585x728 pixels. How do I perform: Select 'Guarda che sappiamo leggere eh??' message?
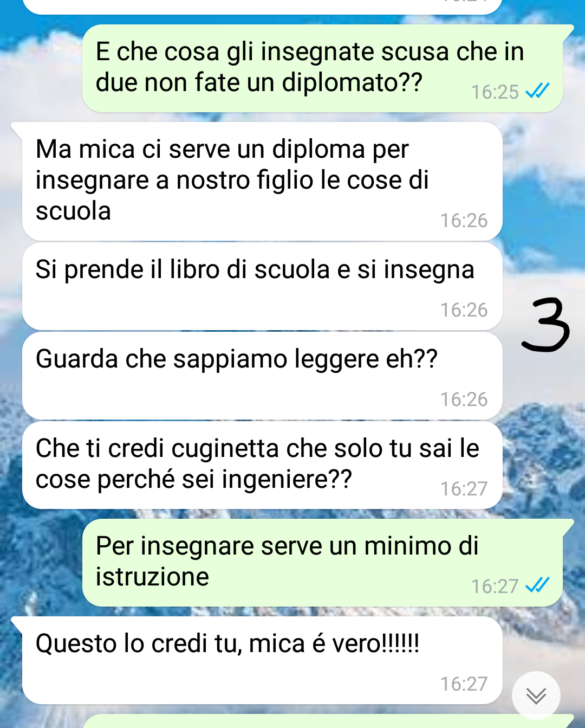click(262, 376)
